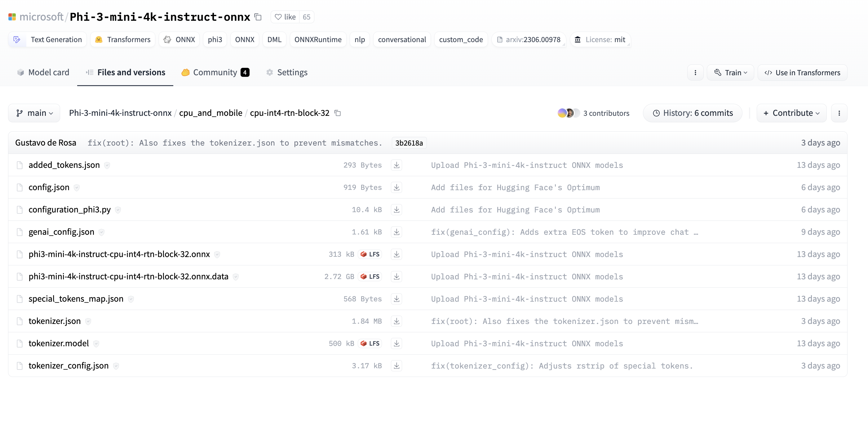Open the added_tokens.json file
The image size is (868, 428).
(64, 165)
